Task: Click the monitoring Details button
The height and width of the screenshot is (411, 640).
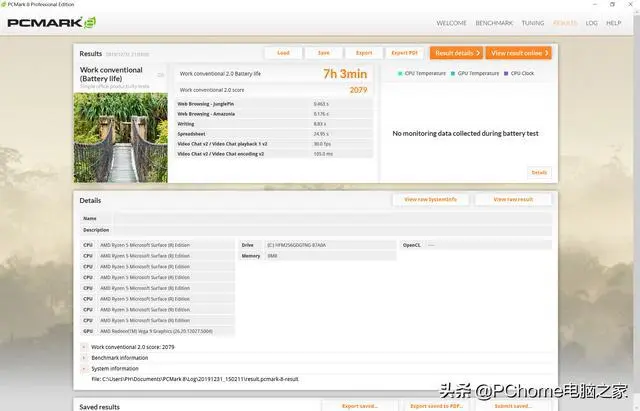Action: (x=539, y=173)
